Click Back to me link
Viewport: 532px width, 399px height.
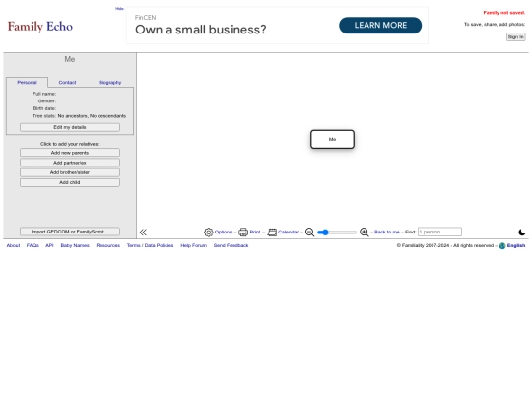tap(387, 233)
